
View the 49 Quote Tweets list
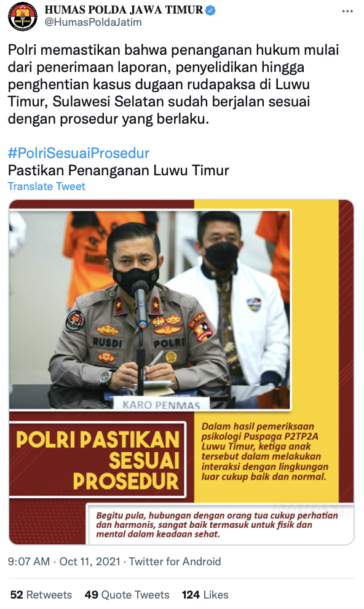127,595
